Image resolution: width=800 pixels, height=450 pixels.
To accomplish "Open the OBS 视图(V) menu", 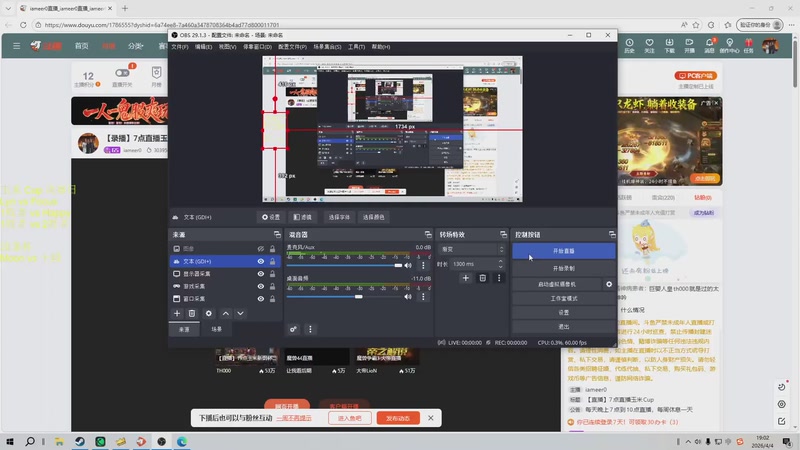I will (x=228, y=46).
